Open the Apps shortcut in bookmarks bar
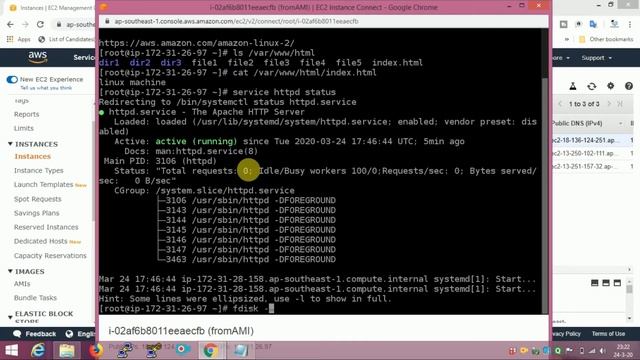This screenshot has height=360, width=640. [x=19, y=39]
